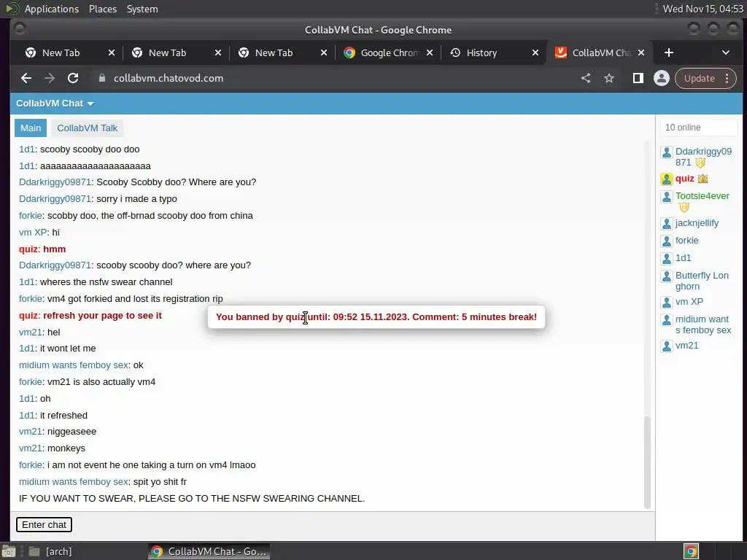Open quiz's name in online list

coord(684,179)
